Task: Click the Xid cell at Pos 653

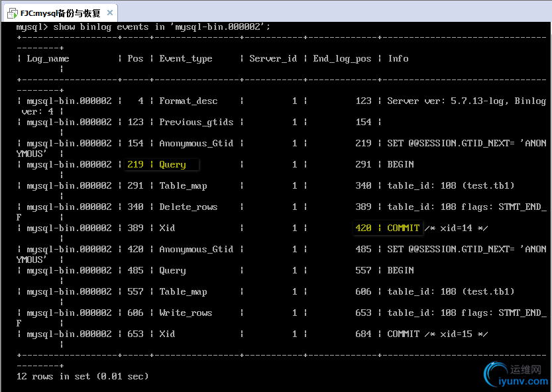Action: tap(167, 334)
